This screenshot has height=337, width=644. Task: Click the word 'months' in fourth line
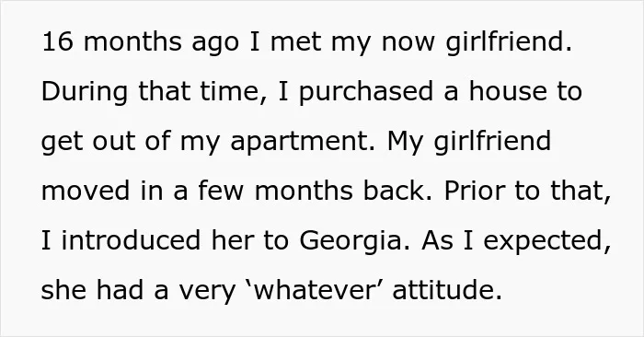pos(304,191)
